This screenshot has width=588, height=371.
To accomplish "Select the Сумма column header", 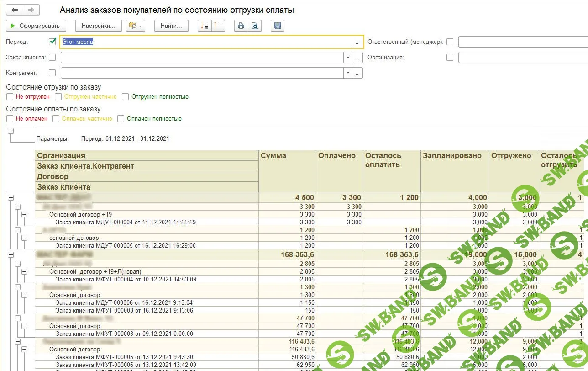I will point(287,171).
